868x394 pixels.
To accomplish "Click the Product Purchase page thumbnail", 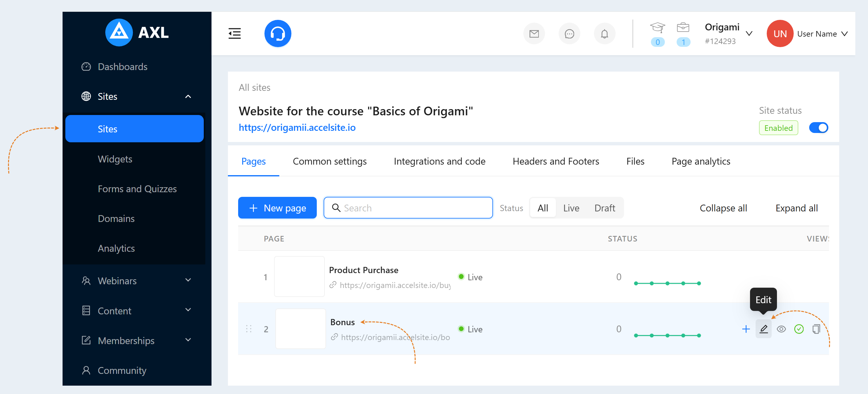I will [299, 276].
